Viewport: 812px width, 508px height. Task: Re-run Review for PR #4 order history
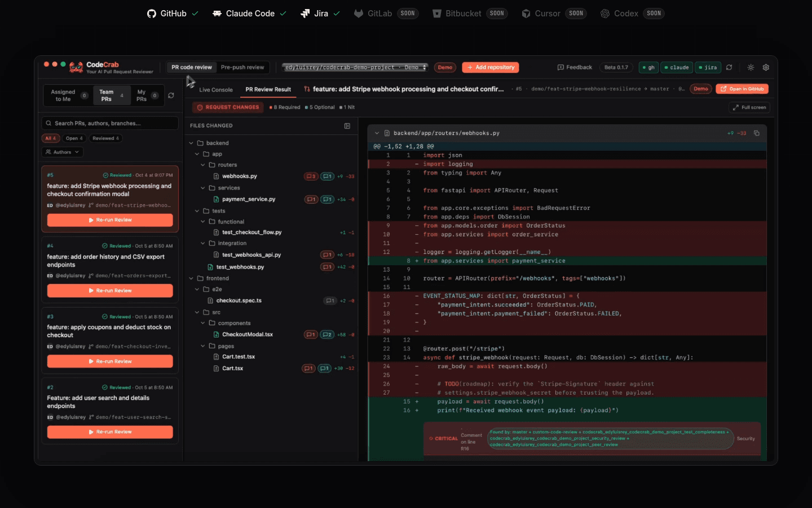[x=110, y=291]
